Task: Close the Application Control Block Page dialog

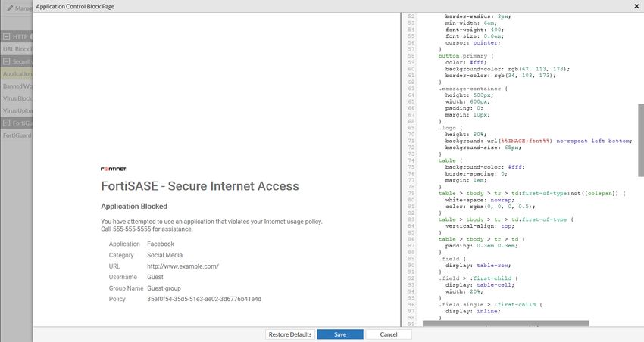Action: pos(636,6)
